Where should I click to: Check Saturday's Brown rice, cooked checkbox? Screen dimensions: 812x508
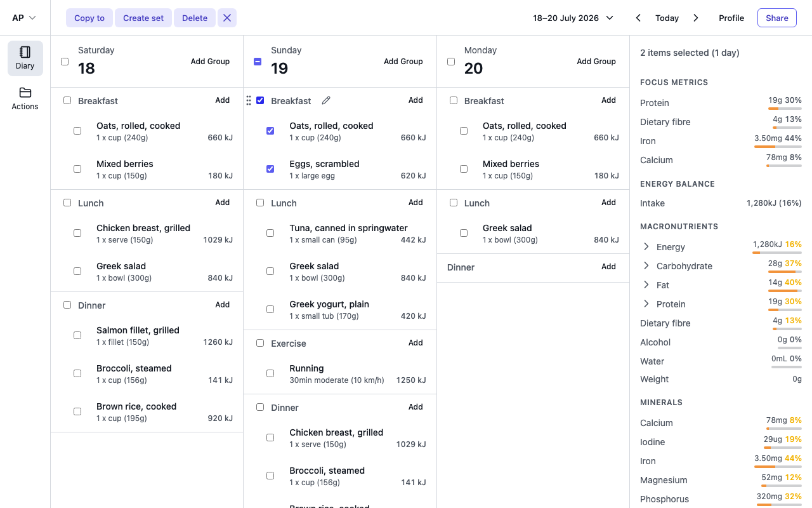pyautogui.click(x=77, y=411)
